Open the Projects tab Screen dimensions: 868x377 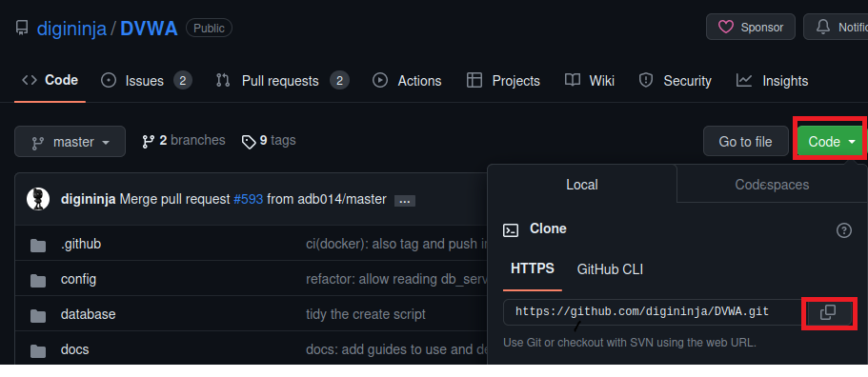point(503,81)
